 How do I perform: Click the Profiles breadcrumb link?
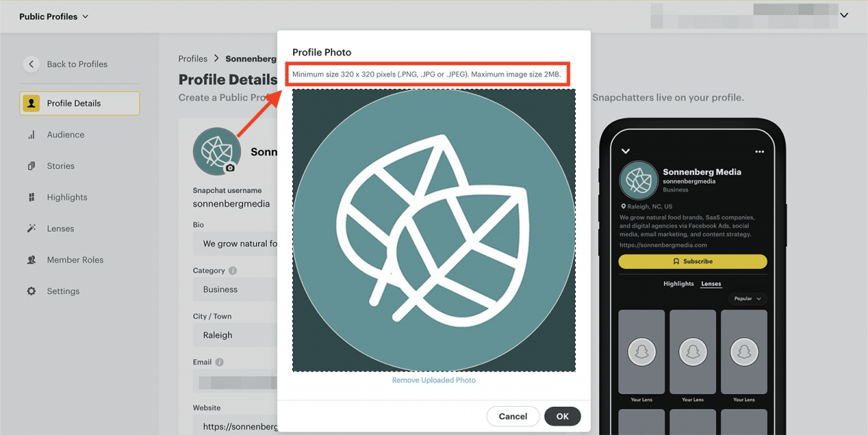(x=192, y=59)
